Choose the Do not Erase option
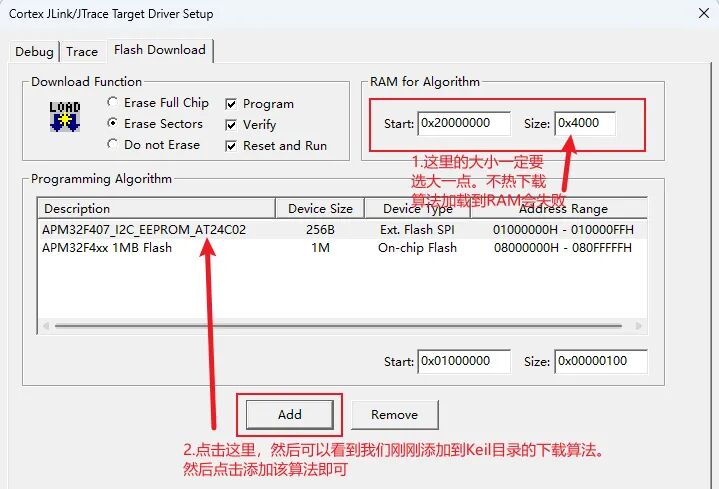Viewport: 719px width, 489px height. tap(113, 145)
